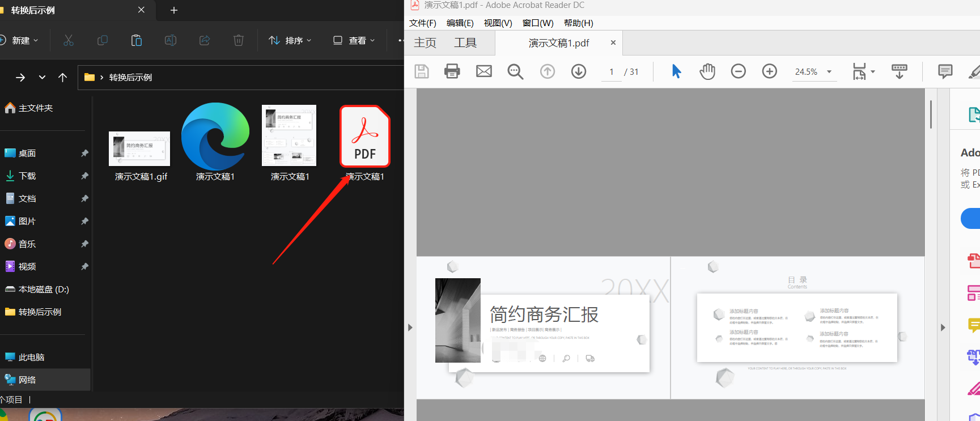Click the Save icon in Acrobat toolbar
This screenshot has height=421, width=980.
422,71
